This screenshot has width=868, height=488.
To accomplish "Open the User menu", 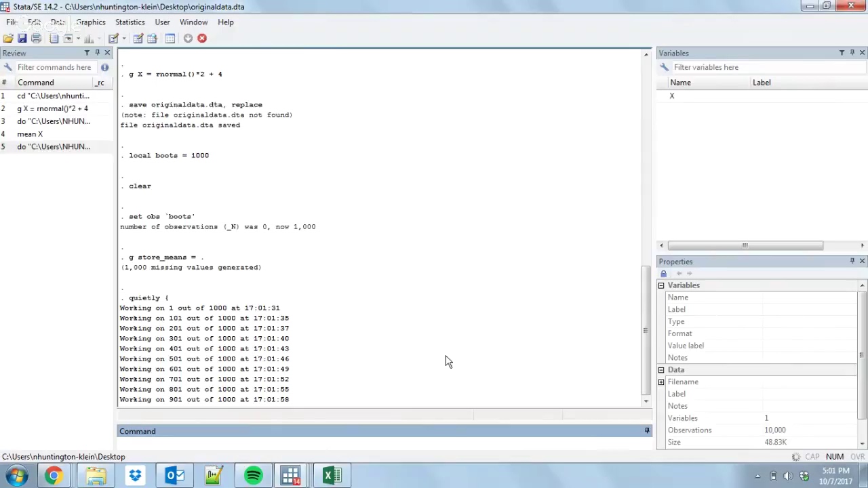I will pos(162,22).
